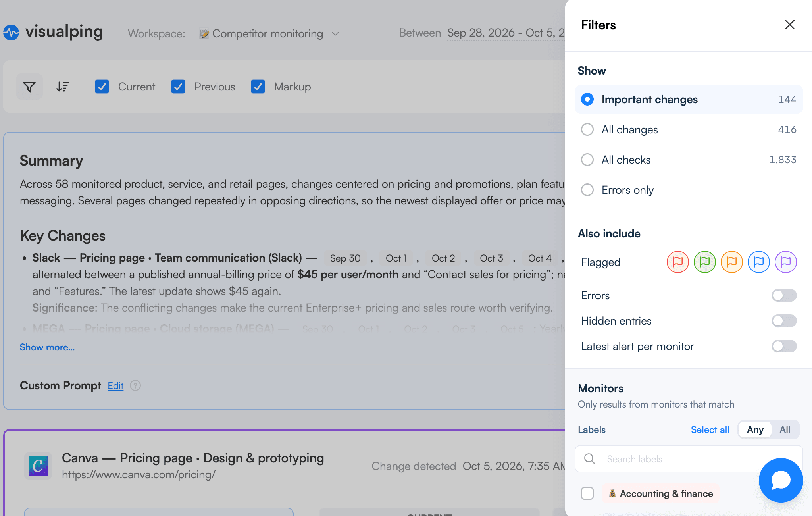
Task: Click Select all labels link
Action: [710, 429]
